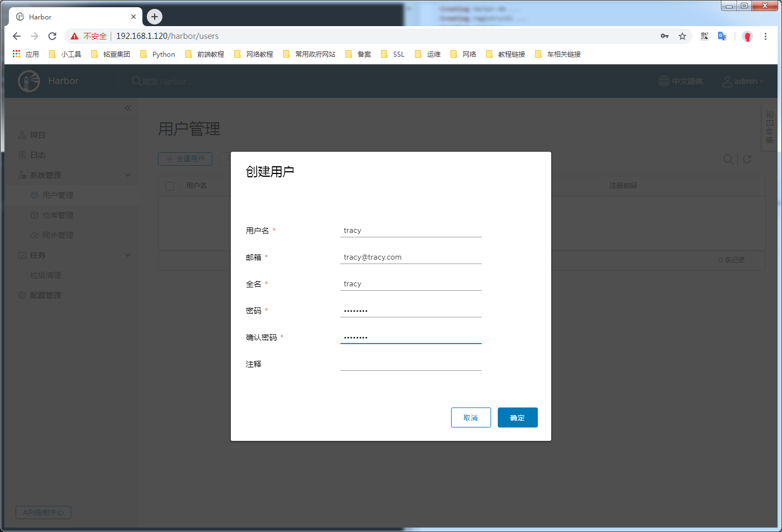The width and height of the screenshot is (782, 532).
Task: Open 项目 in the sidebar
Action: click(32, 135)
